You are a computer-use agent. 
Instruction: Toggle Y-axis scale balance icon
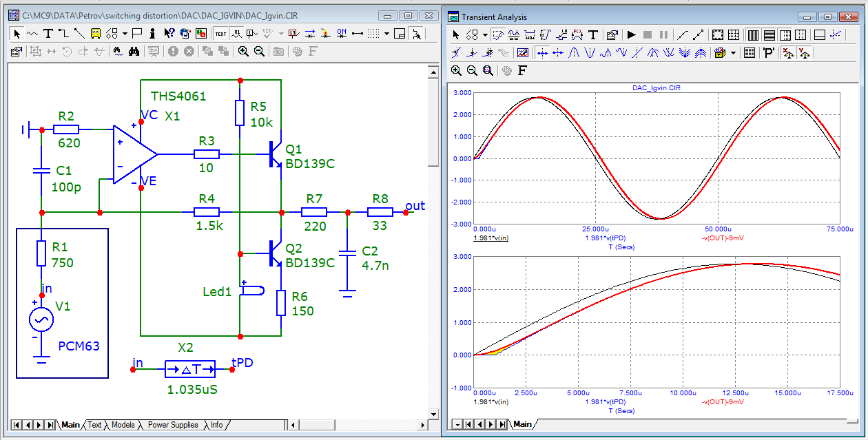804,53
